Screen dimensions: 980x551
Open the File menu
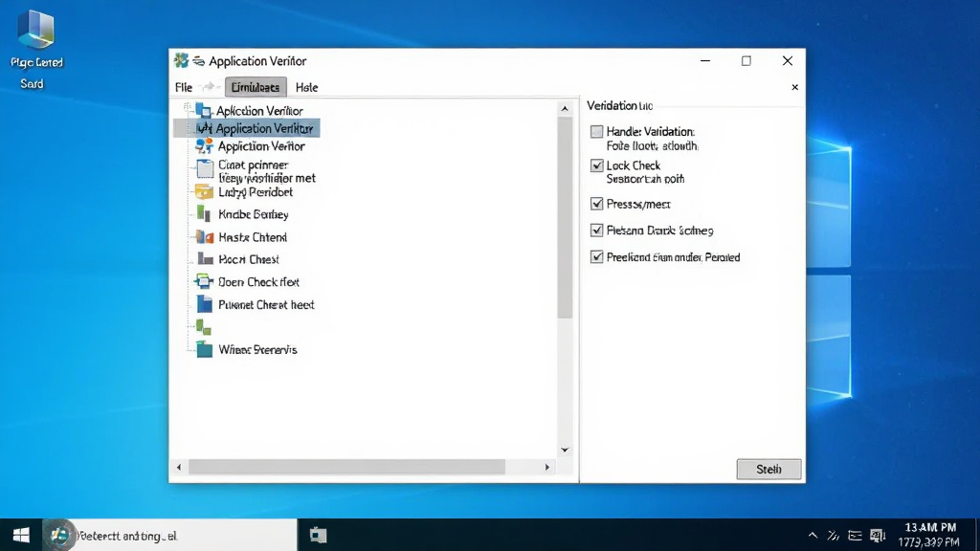pyautogui.click(x=184, y=87)
